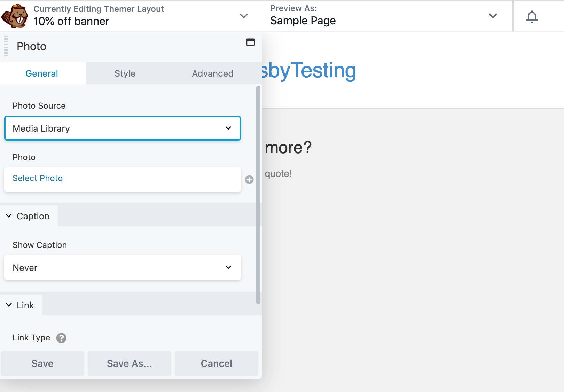Click the Link Type help question mark

tap(62, 338)
